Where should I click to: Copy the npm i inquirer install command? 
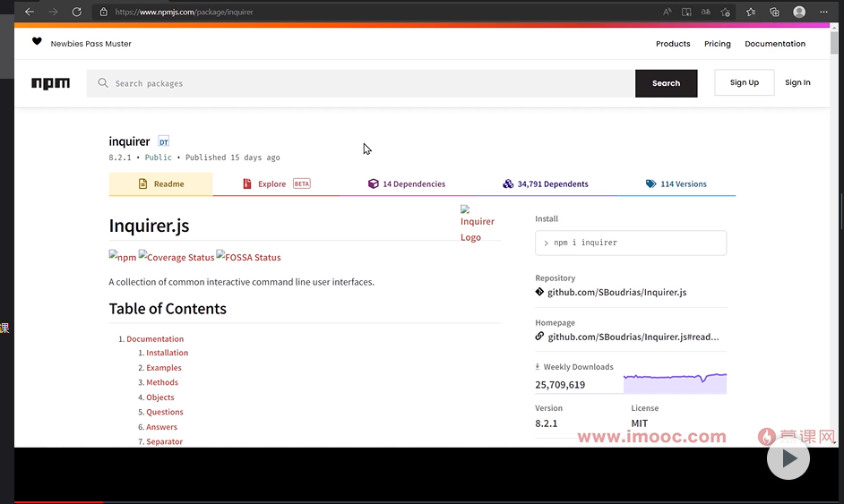pyautogui.click(x=631, y=243)
